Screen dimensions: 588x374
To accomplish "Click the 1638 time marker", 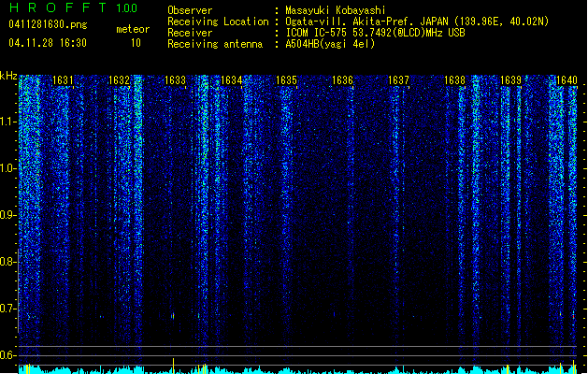I will 454,80.
